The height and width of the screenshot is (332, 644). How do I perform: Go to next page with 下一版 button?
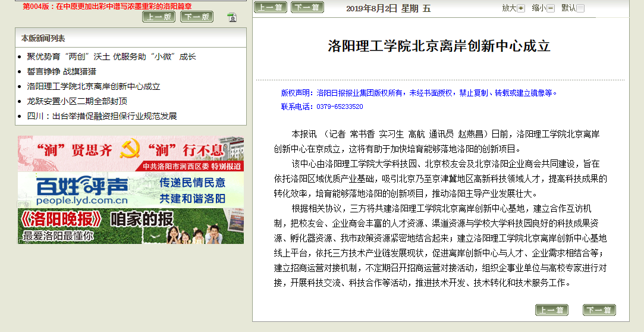tap(197, 17)
